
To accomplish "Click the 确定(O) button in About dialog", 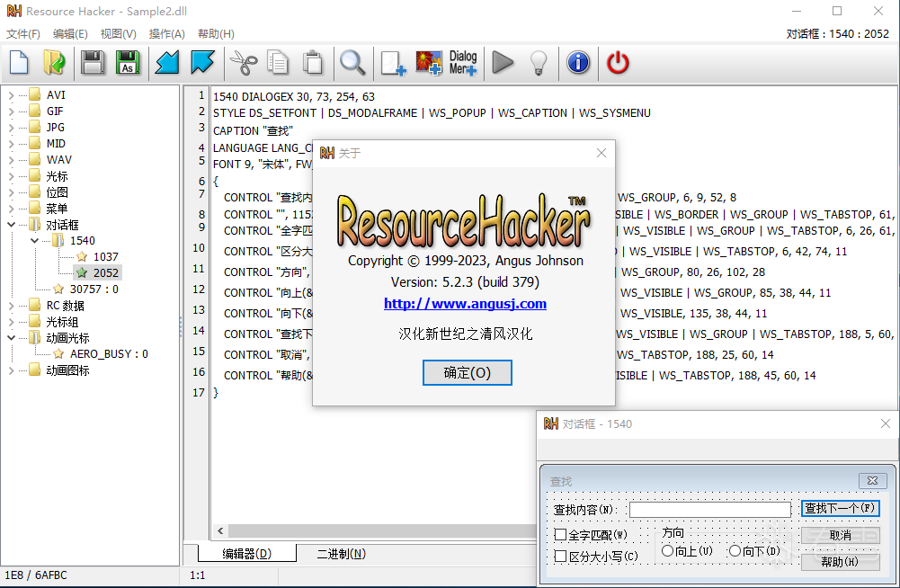I will point(468,372).
